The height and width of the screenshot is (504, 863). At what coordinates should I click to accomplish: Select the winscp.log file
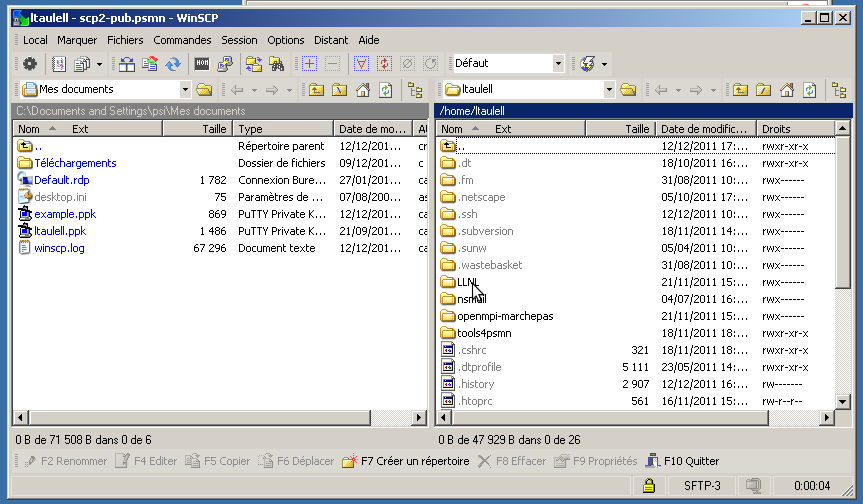pos(59,248)
